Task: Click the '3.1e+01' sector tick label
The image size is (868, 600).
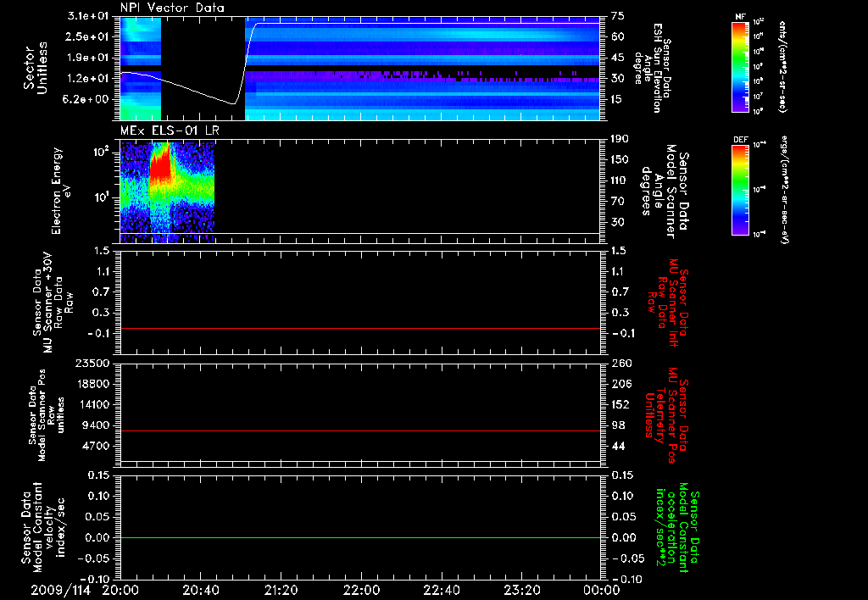Action: [90, 16]
